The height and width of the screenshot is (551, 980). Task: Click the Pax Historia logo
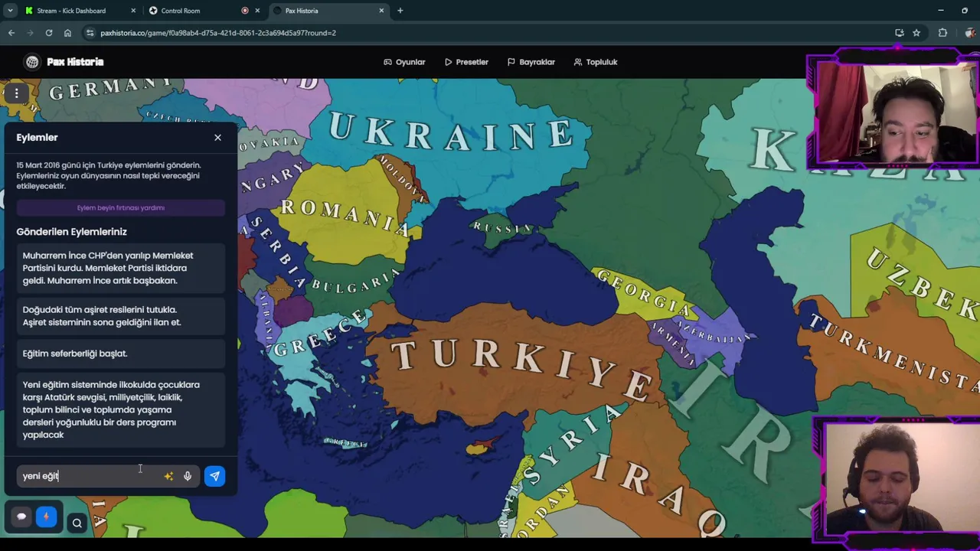(64, 62)
